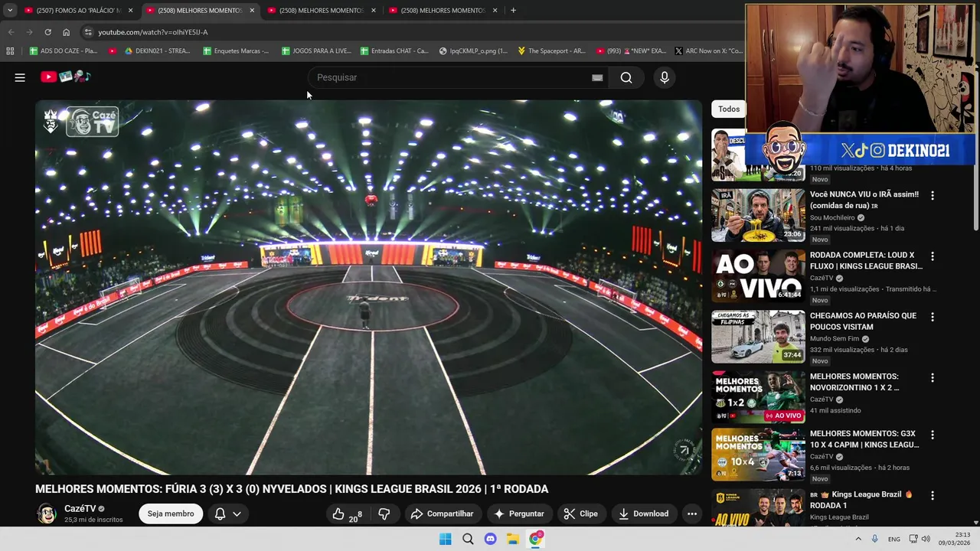The width and height of the screenshot is (980, 551).
Task: Open 'Enquetes Marcas' bookmark
Action: click(236, 51)
